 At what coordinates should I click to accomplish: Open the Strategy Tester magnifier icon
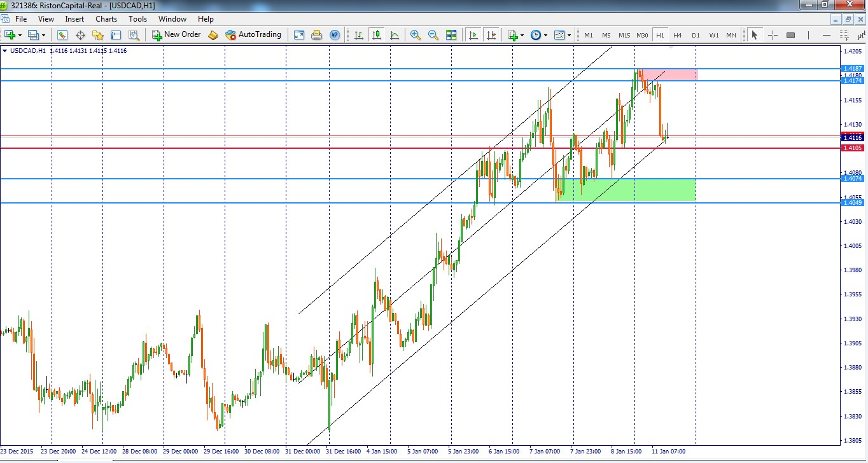pos(134,35)
